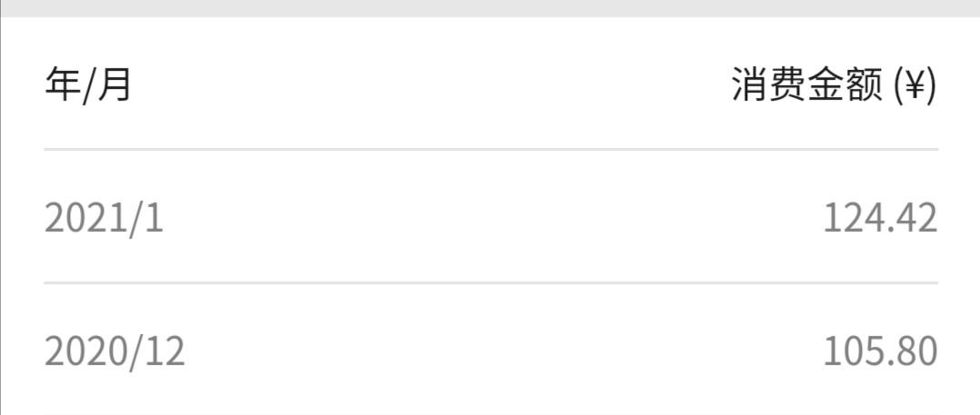Image resolution: width=980 pixels, height=415 pixels.
Task: Click empty middle area of the 2021/1 row
Action: [x=493, y=218]
